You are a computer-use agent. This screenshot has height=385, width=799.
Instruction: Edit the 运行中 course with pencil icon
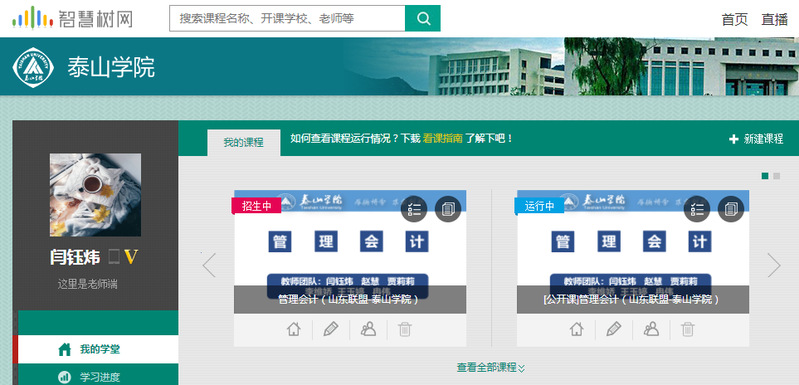[x=614, y=329]
